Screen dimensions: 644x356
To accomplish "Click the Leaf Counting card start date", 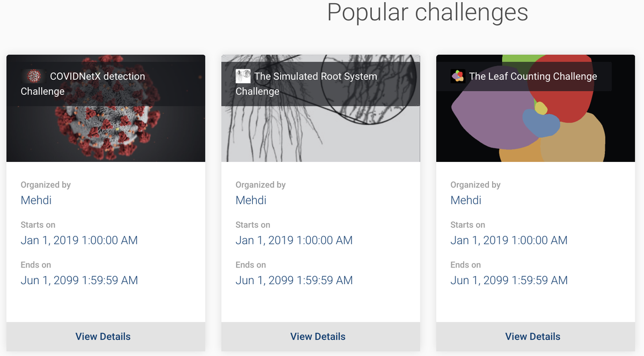I will point(509,240).
